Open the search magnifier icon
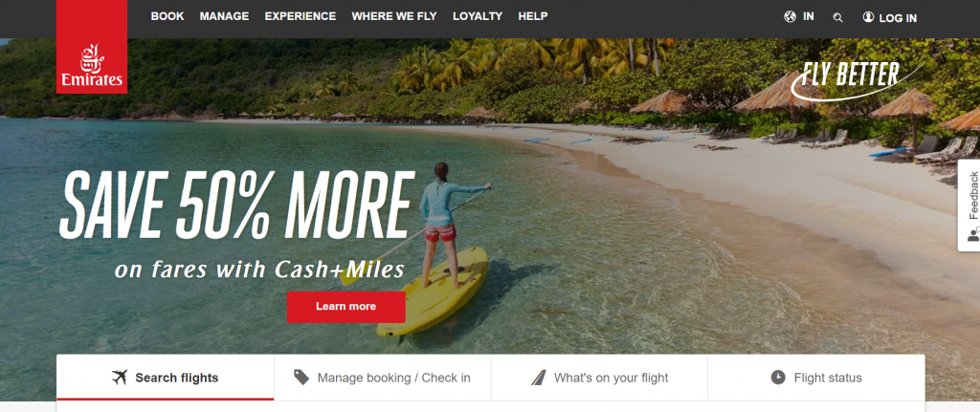This screenshot has width=980, height=412. (837, 17)
